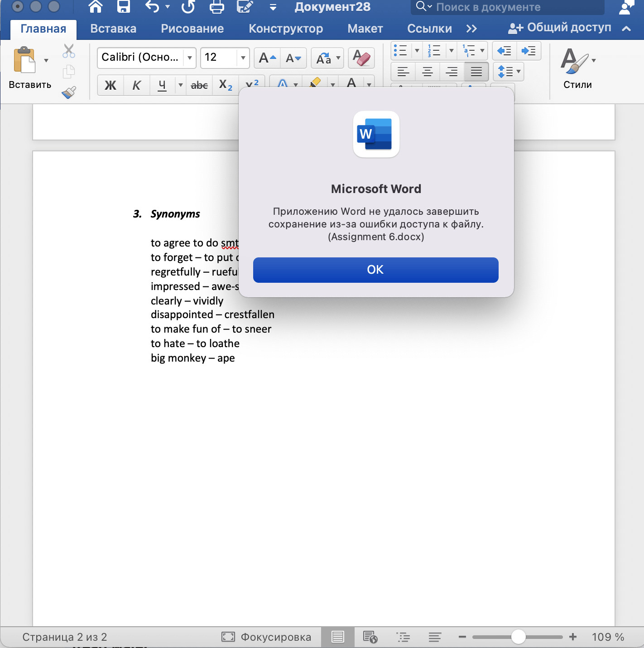Increase font size with the A up icon
The image size is (644, 648).
tap(267, 58)
